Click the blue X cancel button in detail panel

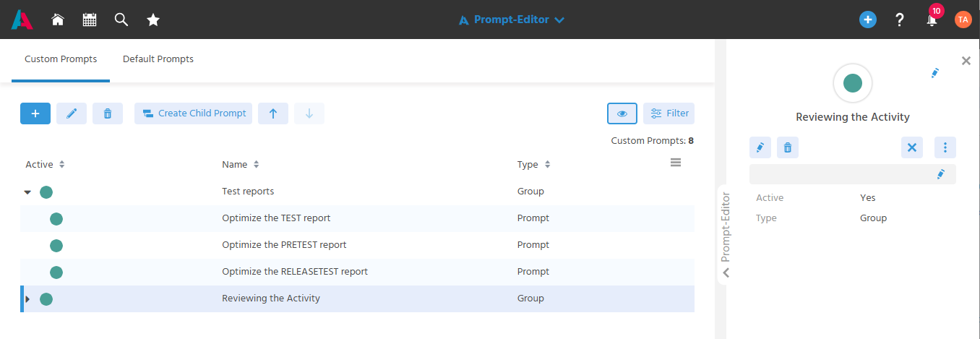coord(912,147)
